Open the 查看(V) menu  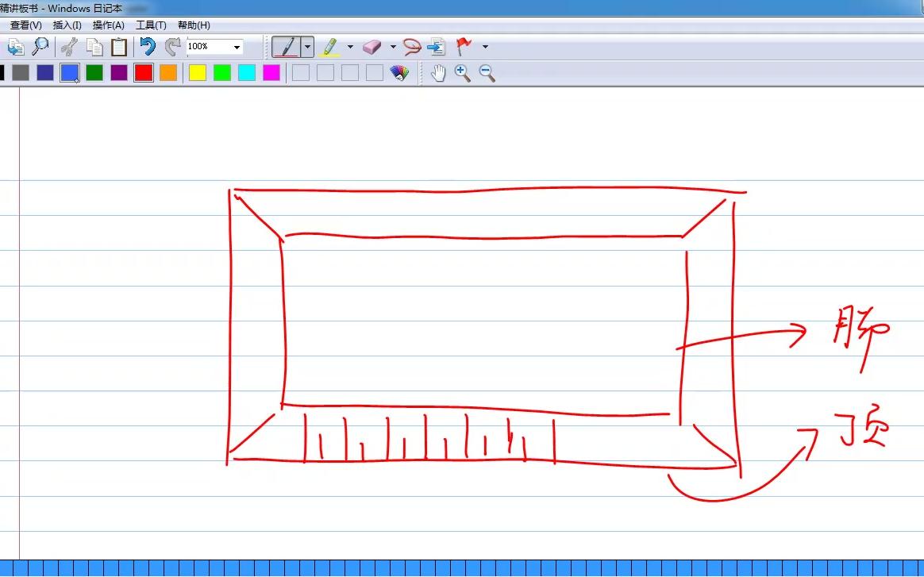[25, 25]
